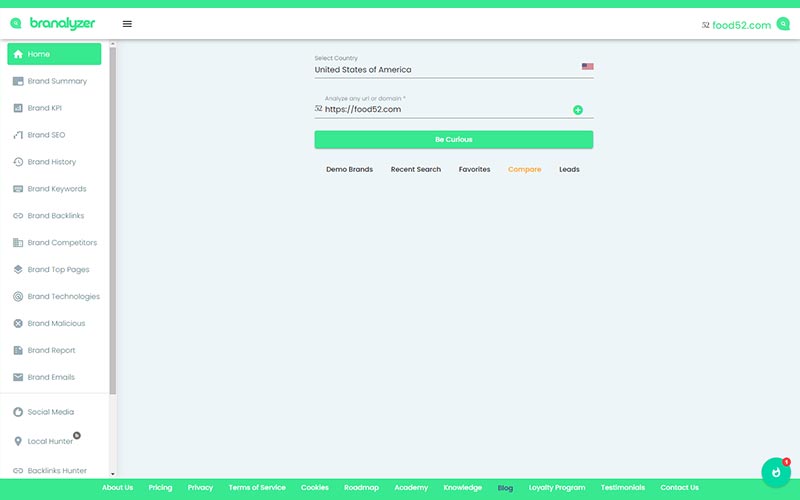Screen dimensions: 800x500
Task: Click the Backlinks Hunter link icon
Action: [x=18, y=471]
